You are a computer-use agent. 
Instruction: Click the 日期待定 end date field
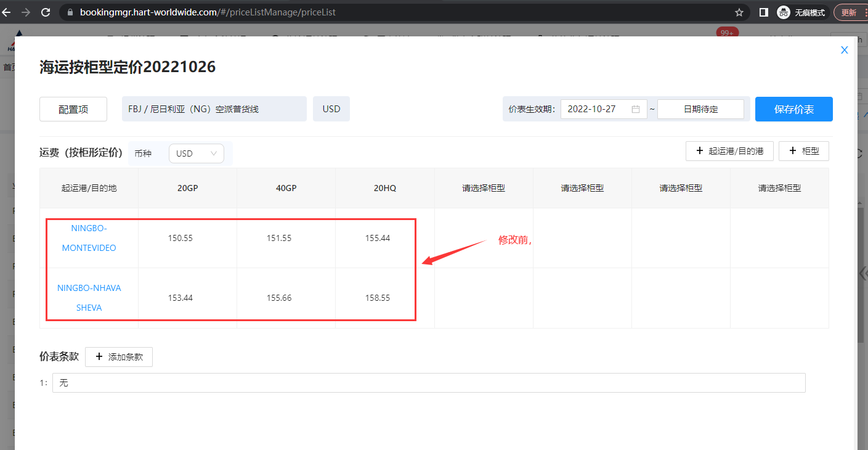[700, 109]
